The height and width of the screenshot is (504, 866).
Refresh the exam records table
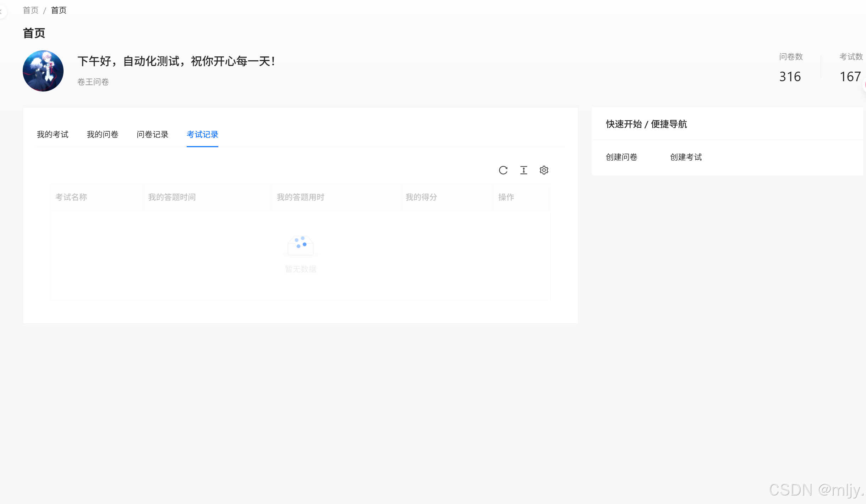click(x=503, y=170)
